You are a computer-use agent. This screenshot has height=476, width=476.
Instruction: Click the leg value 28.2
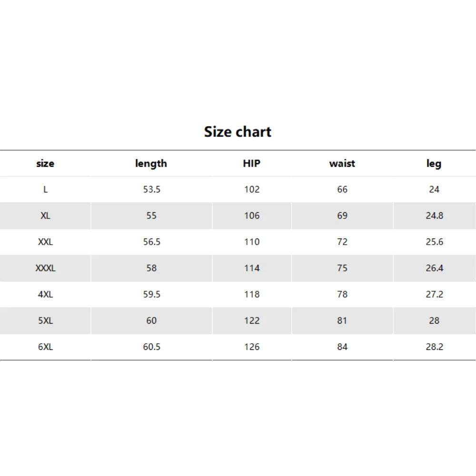pos(434,347)
